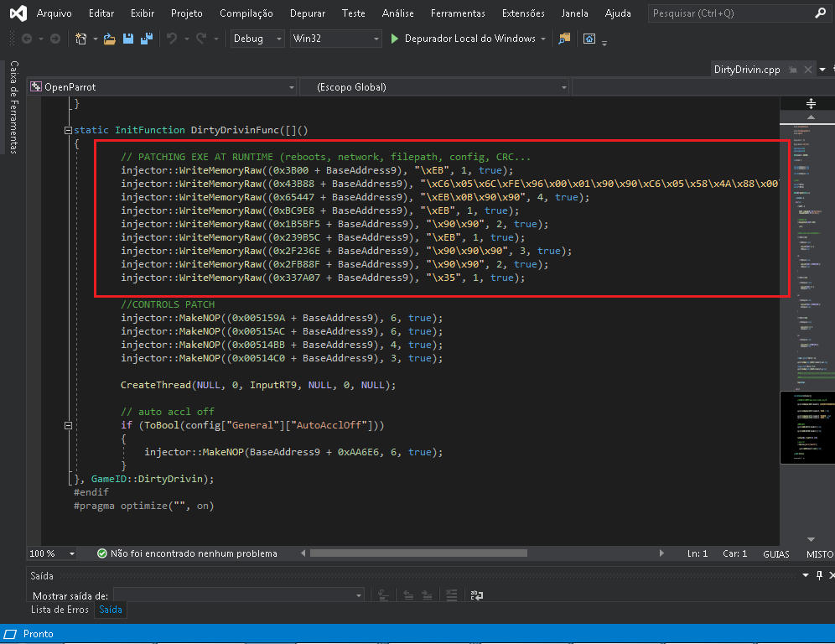Start debugging with the green play icon
The width and height of the screenshot is (835, 644).
[x=395, y=39]
